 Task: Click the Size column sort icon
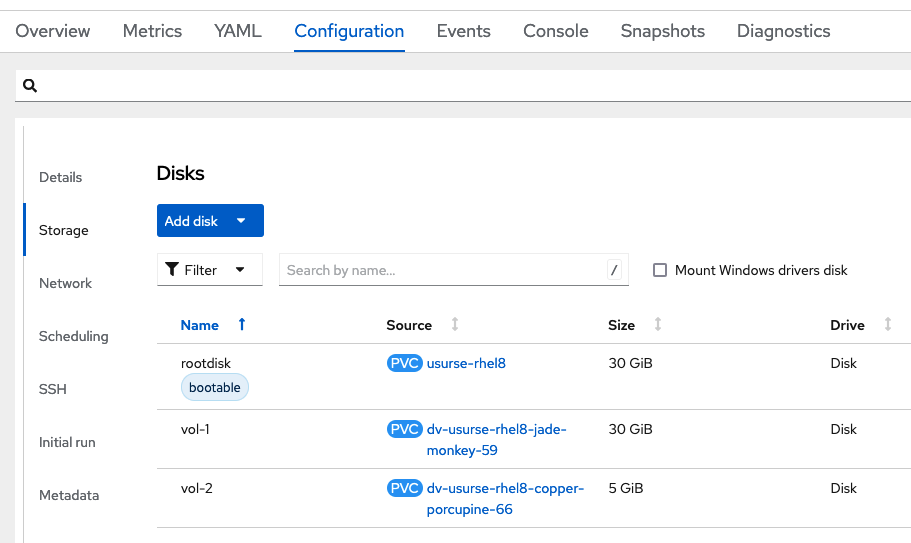tap(658, 325)
